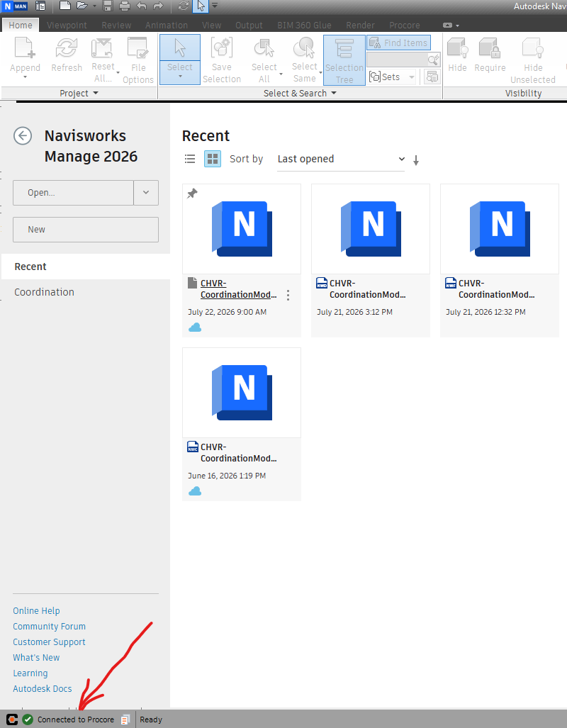Click the Select All tool
This screenshot has height=728, width=567.
click(264, 60)
